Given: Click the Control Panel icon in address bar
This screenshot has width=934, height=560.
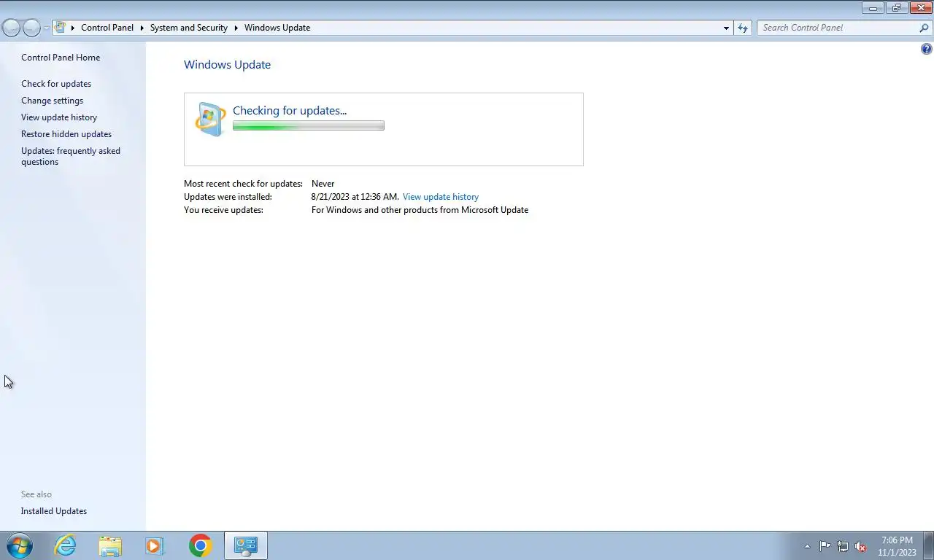Looking at the screenshot, I should 61,28.
